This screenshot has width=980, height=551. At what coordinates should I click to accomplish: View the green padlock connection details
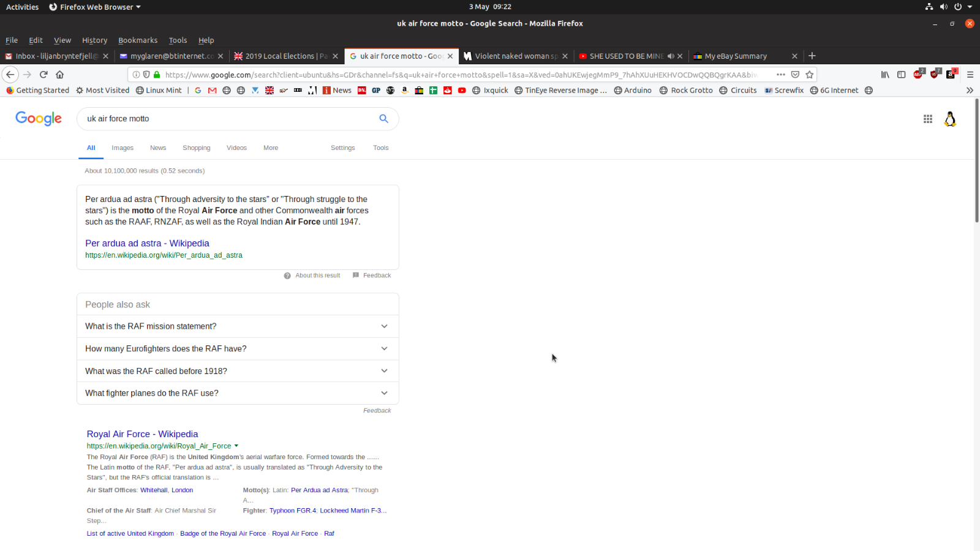click(x=157, y=75)
